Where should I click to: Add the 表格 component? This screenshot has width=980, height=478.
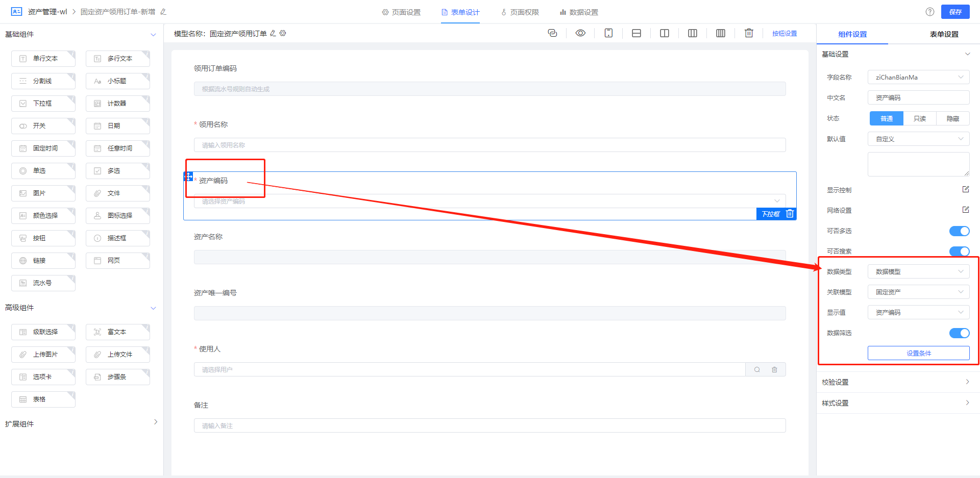[43, 399]
